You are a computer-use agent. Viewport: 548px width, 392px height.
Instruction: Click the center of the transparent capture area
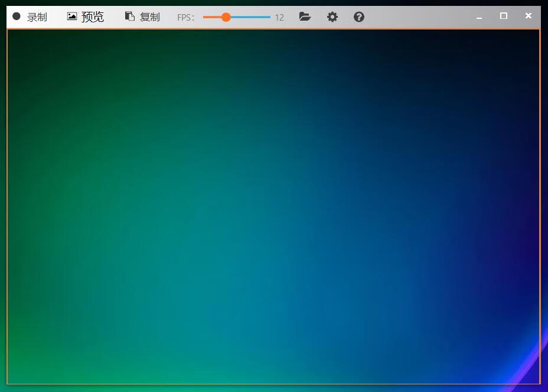click(x=273, y=207)
